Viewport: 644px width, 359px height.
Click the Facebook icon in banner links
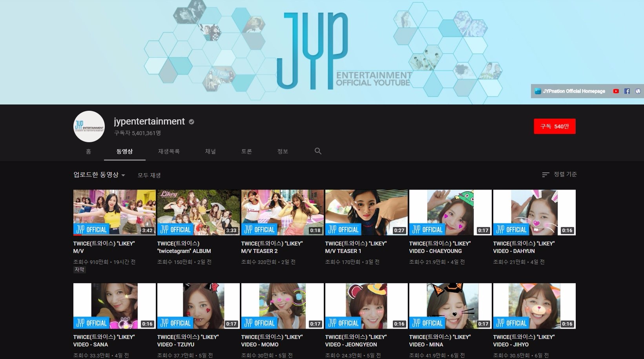(627, 91)
